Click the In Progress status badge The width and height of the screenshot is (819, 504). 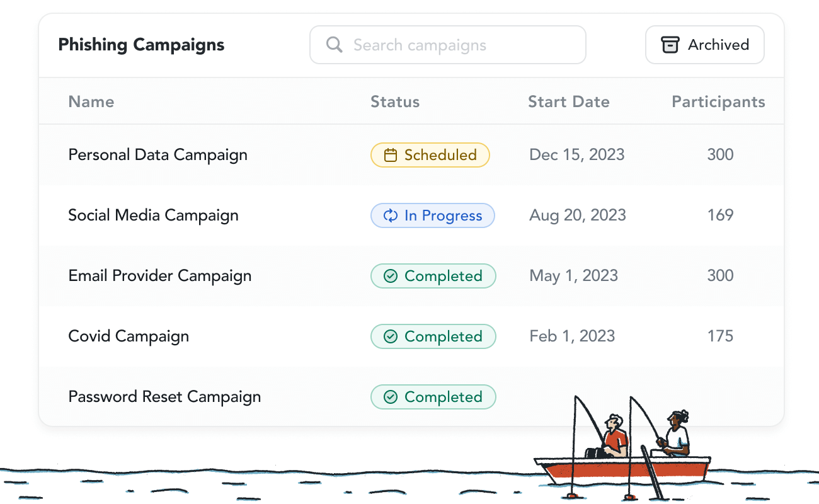(x=433, y=215)
